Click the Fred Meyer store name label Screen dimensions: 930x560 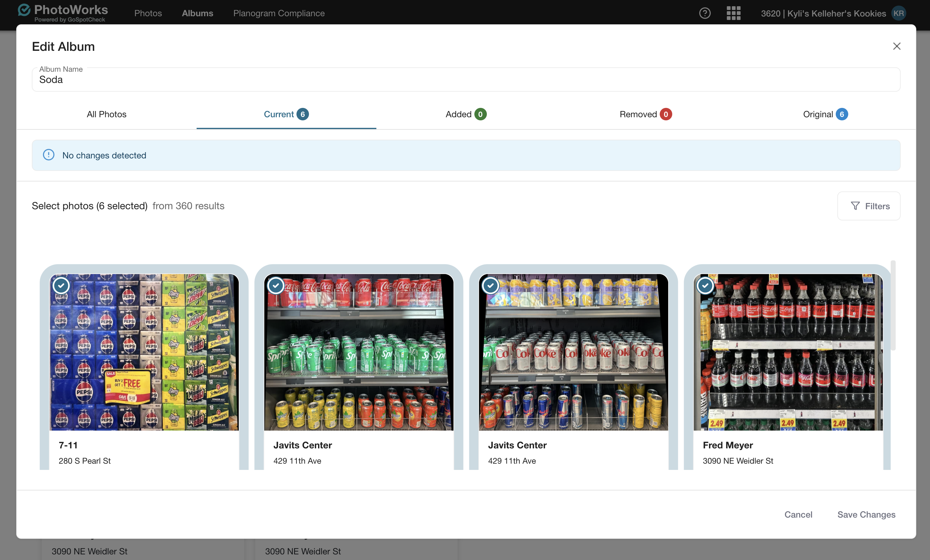pos(728,445)
